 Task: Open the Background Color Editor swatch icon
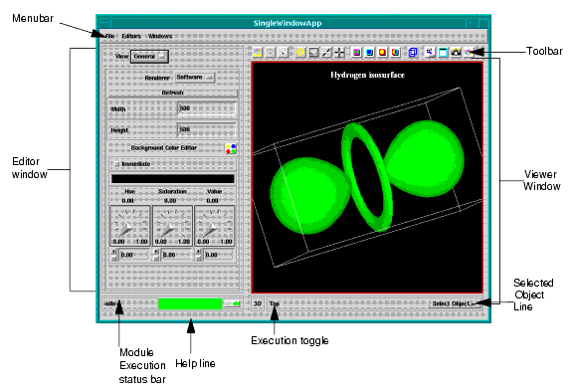(x=231, y=148)
